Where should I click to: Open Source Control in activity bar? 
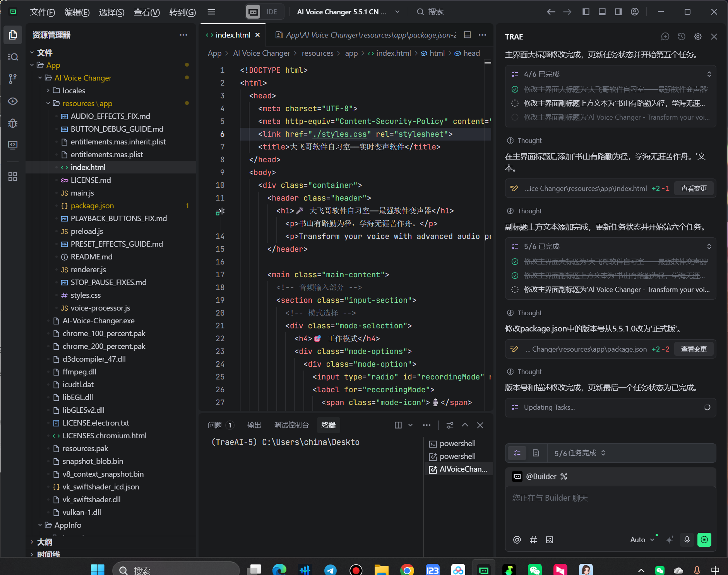[x=13, y=79]
